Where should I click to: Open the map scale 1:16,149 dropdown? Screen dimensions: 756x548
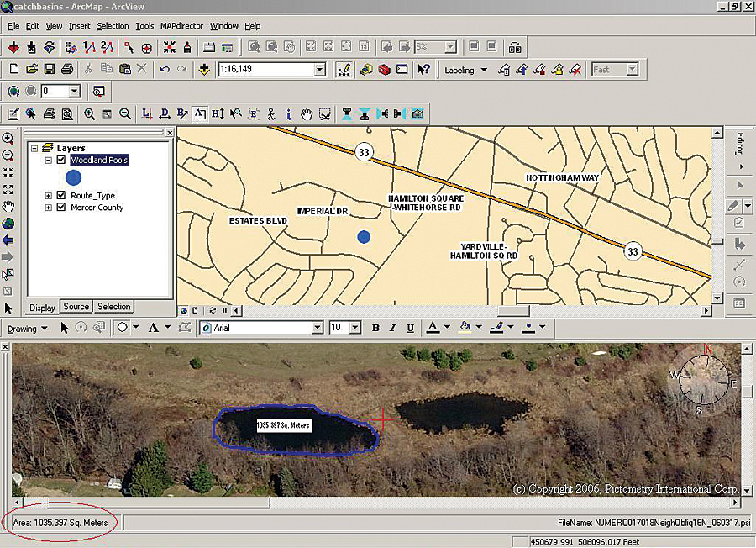[320, 70]
